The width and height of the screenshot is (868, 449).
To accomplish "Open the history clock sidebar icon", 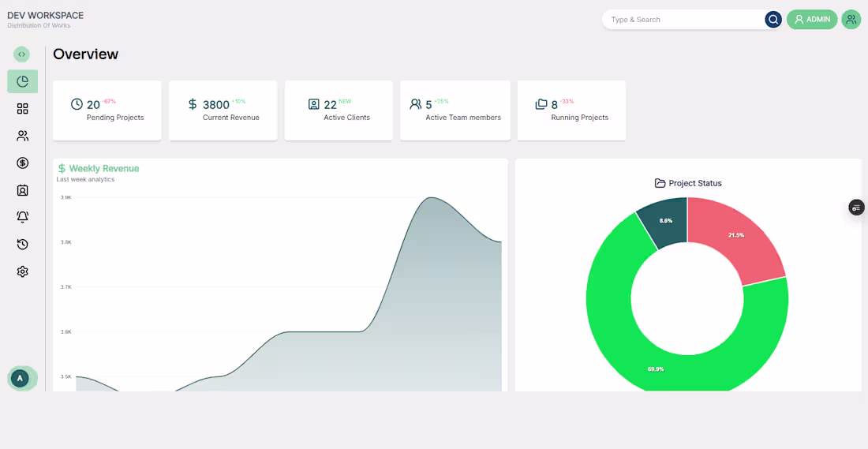I will [23, 244].
